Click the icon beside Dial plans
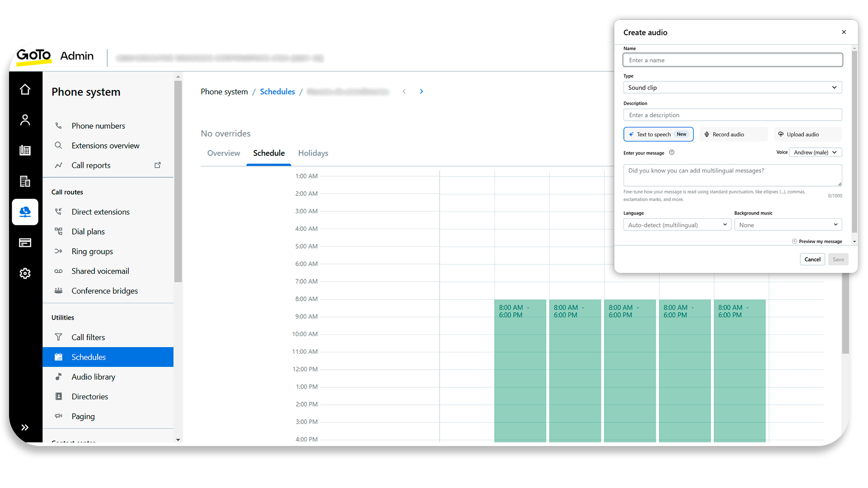 pyautogui.click(x=58, y=231)
